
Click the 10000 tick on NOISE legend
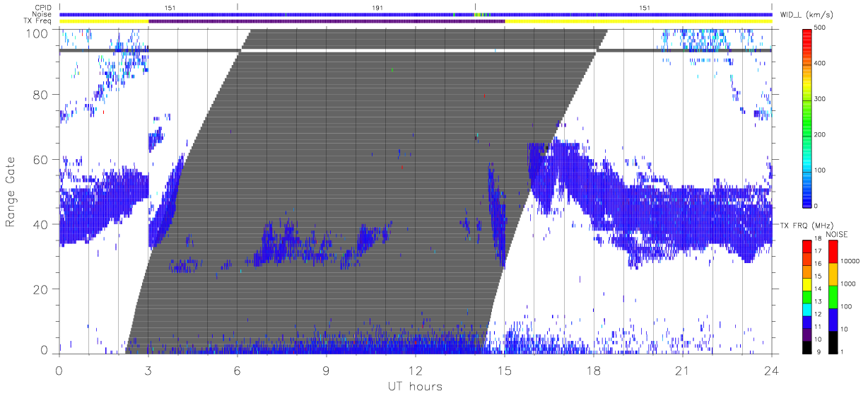[850, 260]
